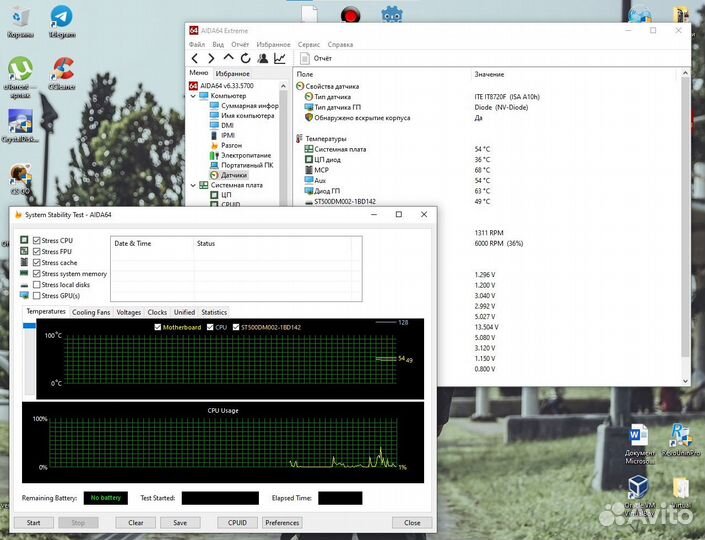Click the Clear button
705x540 pixels.
click(x=136, y=522)
